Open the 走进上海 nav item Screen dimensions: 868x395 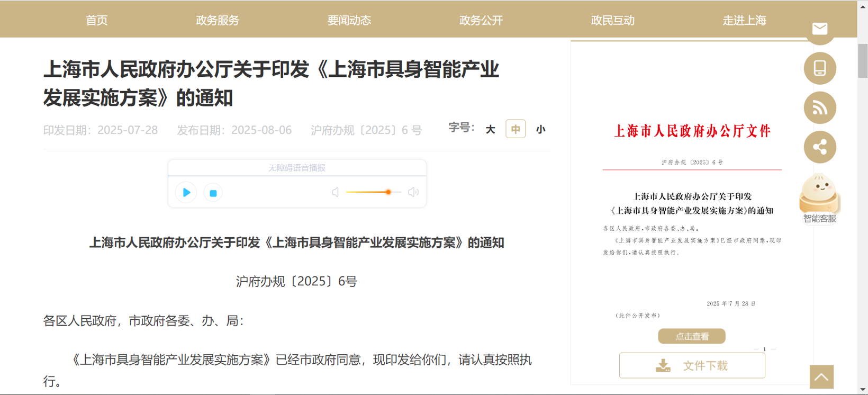coord(745,20)
